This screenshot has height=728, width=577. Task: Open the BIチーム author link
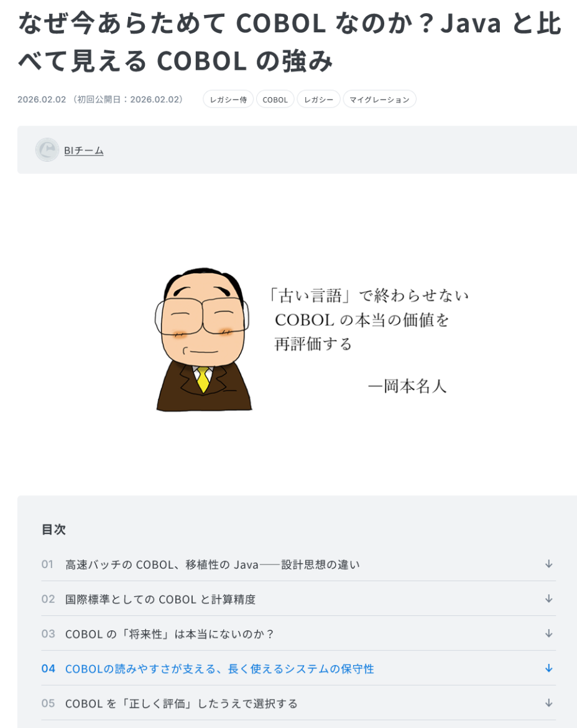84,151
